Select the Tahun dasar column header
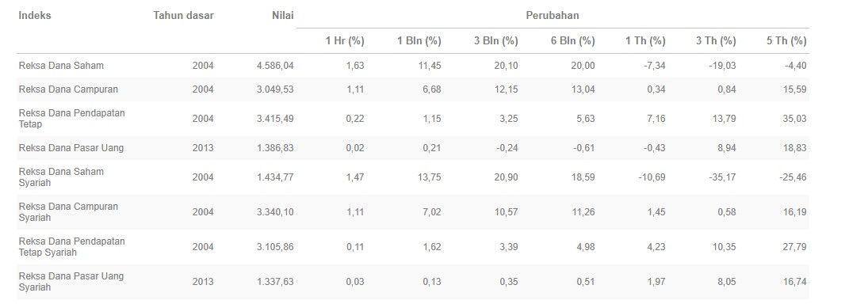This screenshot has height=304, width=868. point(183,16)
